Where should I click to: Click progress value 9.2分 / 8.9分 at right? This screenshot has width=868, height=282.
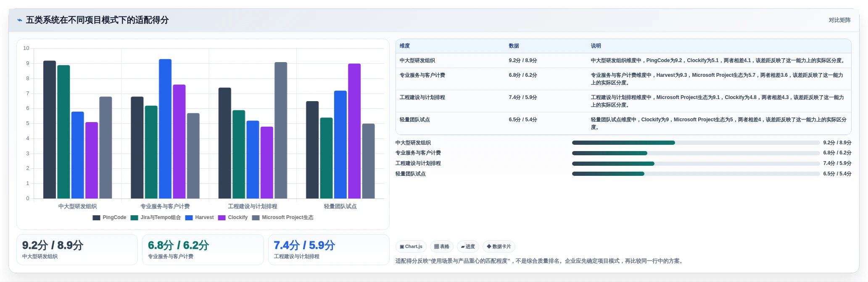pyautogui.click(x=837, y=143)
